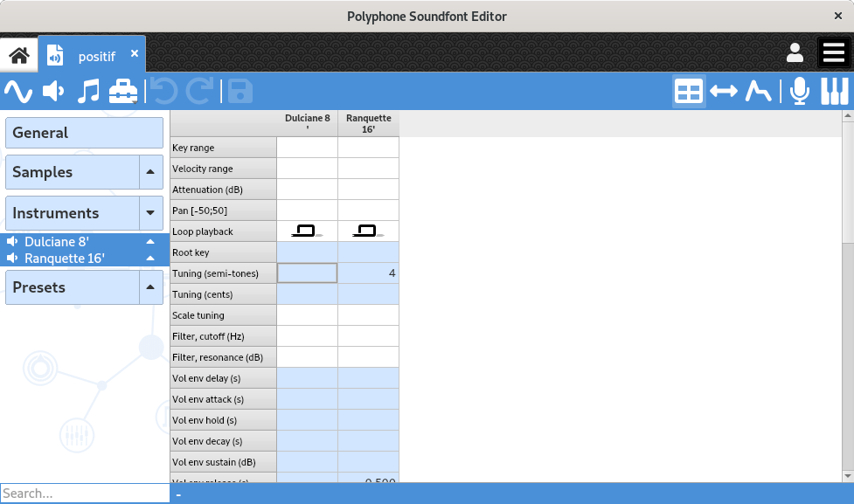Open the recorder microphone icon
The image size is (854, 504).
(x=800, y=91)
